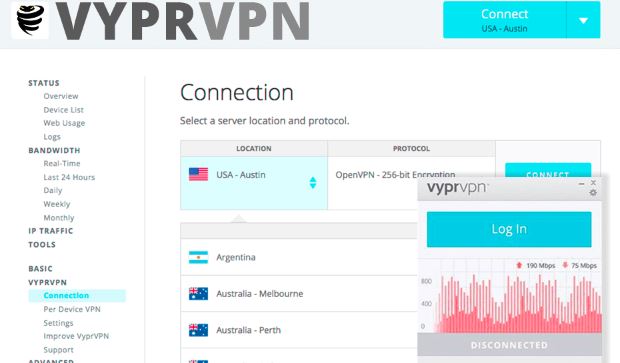Click the 75 Mbps download speed indicator
The width and height of the screenshot is (620, 363).
(580, 265)
